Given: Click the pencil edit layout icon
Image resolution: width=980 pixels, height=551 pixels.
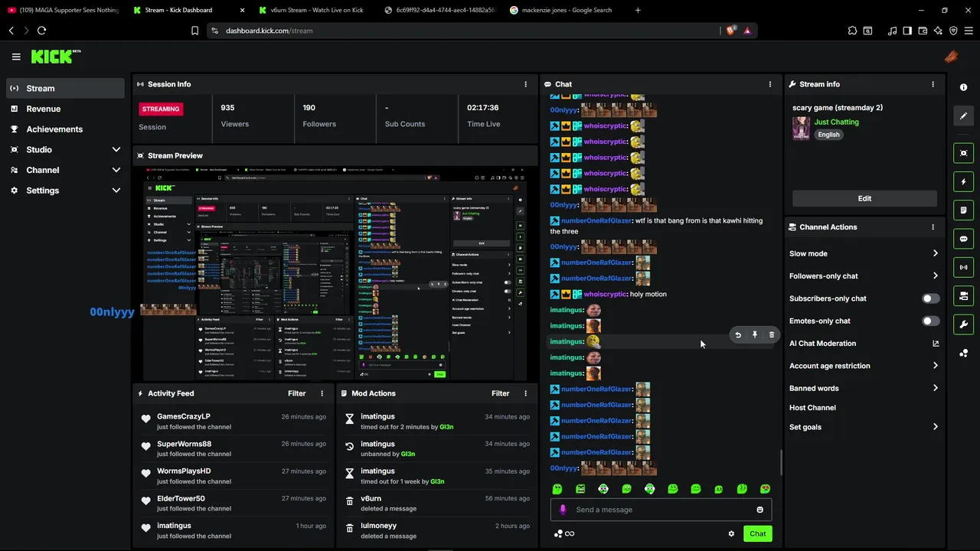Looking at the screenshot, I should click(x=963, y=116).
